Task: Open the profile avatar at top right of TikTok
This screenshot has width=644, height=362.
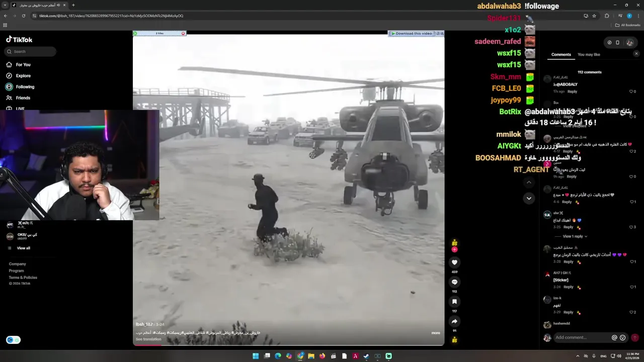Action: (629, 43)
